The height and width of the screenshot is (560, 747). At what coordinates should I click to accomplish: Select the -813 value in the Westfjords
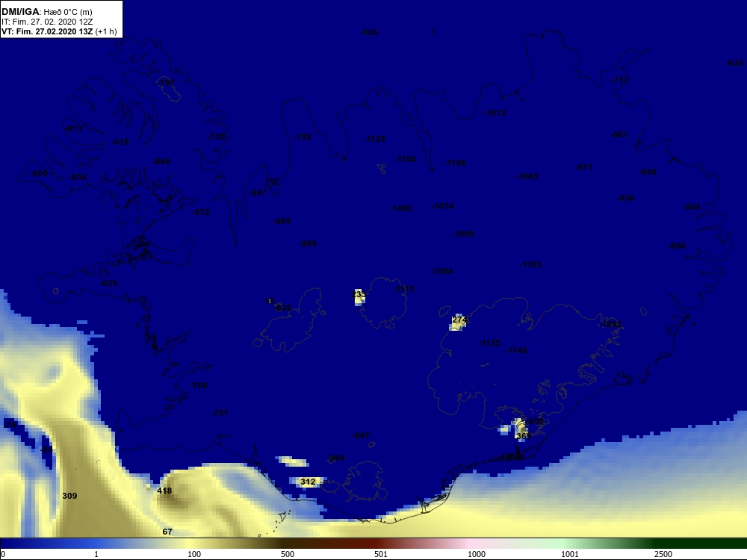click(73, 128)
